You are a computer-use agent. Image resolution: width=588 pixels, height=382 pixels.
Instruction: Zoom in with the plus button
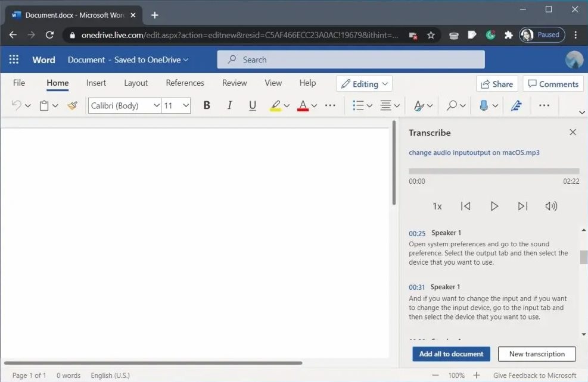[x=476, y=375]
